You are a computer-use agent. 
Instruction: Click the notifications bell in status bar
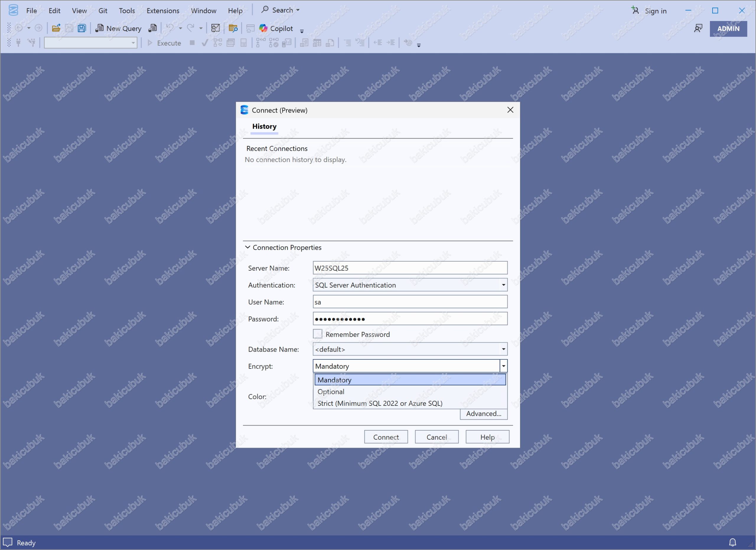coord(733,542)
